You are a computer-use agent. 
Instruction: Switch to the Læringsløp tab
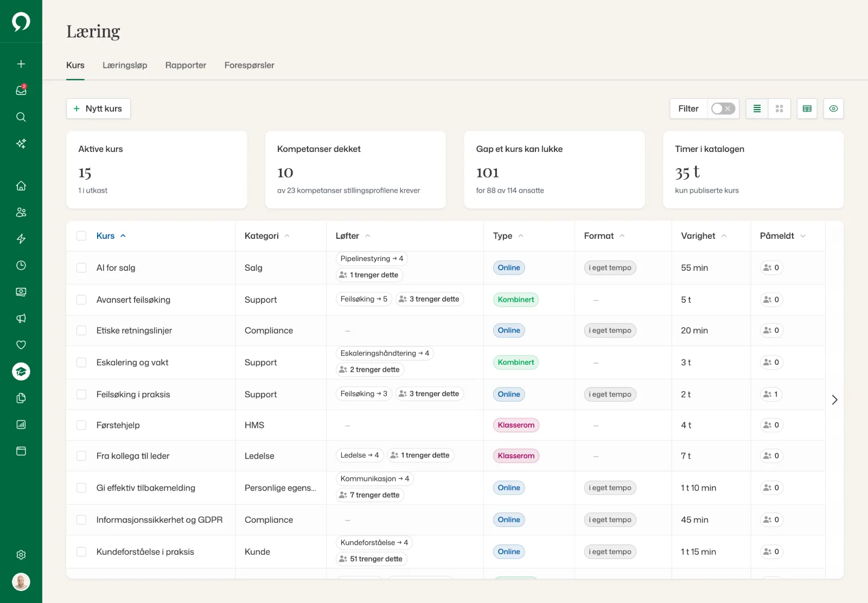pos(125,65)
